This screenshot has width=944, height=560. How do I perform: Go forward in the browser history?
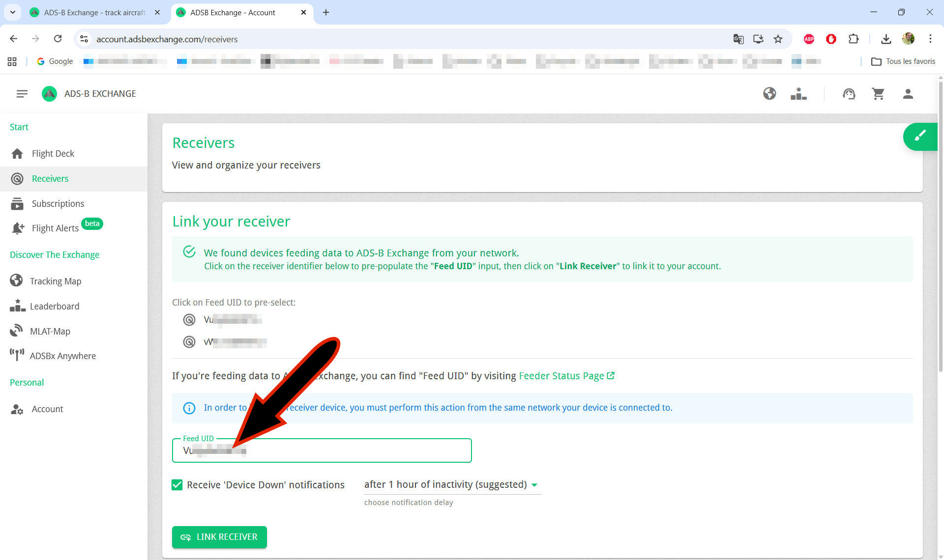[x=35, y=39]
